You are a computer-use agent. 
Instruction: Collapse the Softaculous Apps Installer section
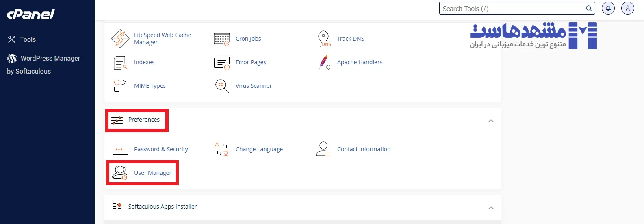(491, 208)
